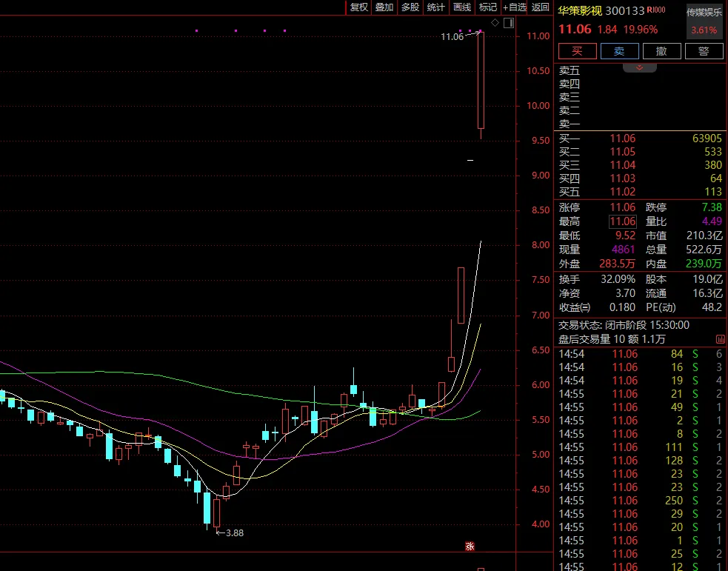Click the 跌停 price 7.38

712,207
